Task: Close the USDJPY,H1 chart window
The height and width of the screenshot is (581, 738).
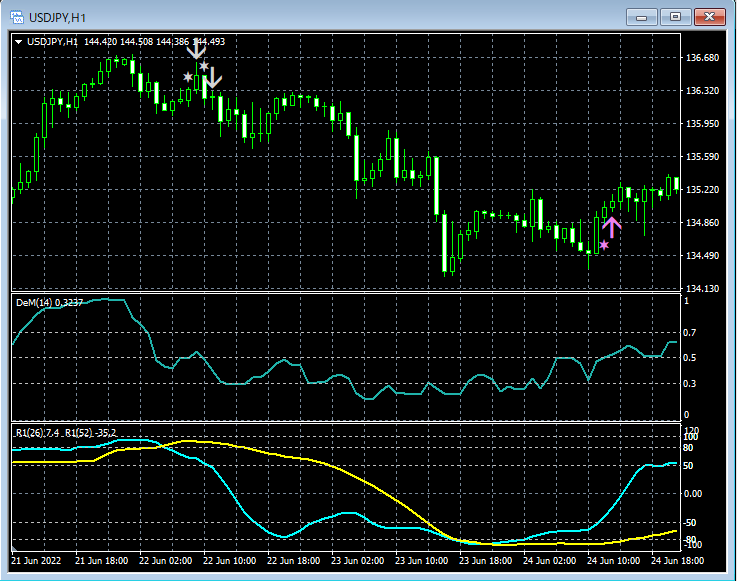Action: (x=710, y=16)
